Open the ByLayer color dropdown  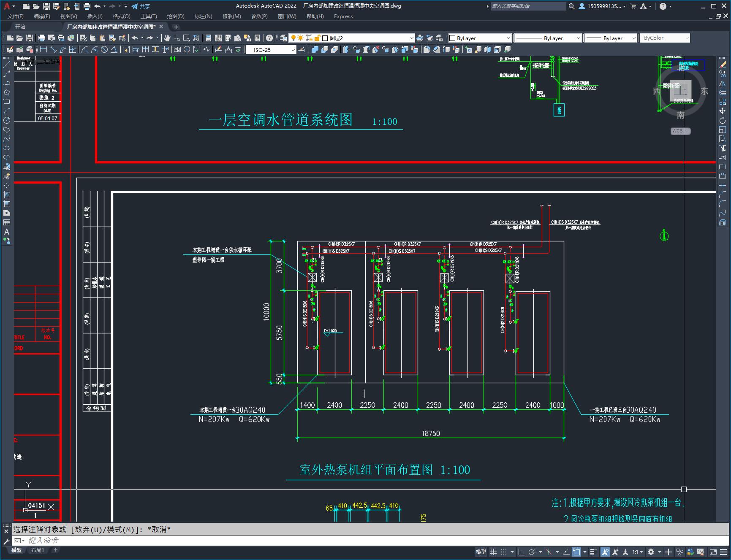coord(479,38)
